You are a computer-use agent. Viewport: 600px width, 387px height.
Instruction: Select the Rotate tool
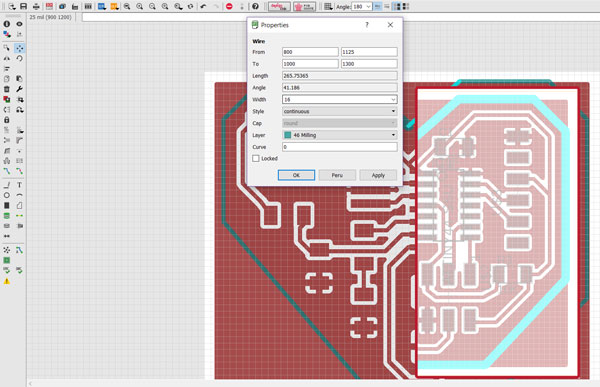point(19,58)
